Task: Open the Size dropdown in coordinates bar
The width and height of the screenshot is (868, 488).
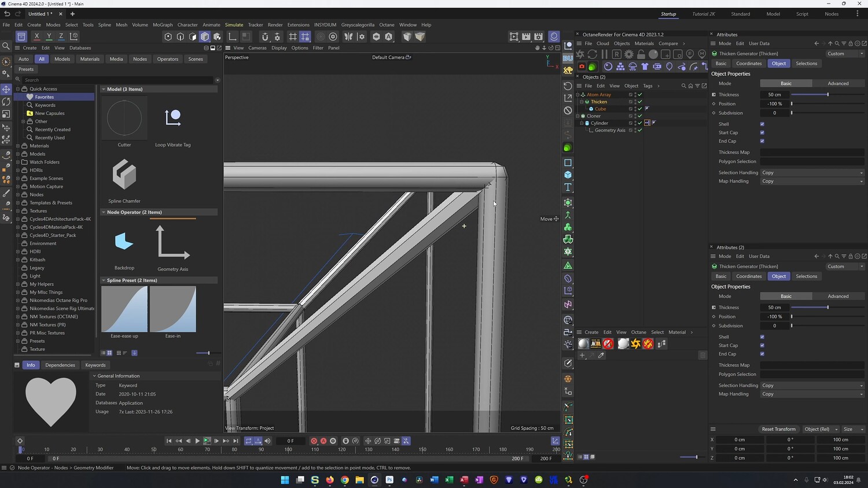Action: coord(853,429)
